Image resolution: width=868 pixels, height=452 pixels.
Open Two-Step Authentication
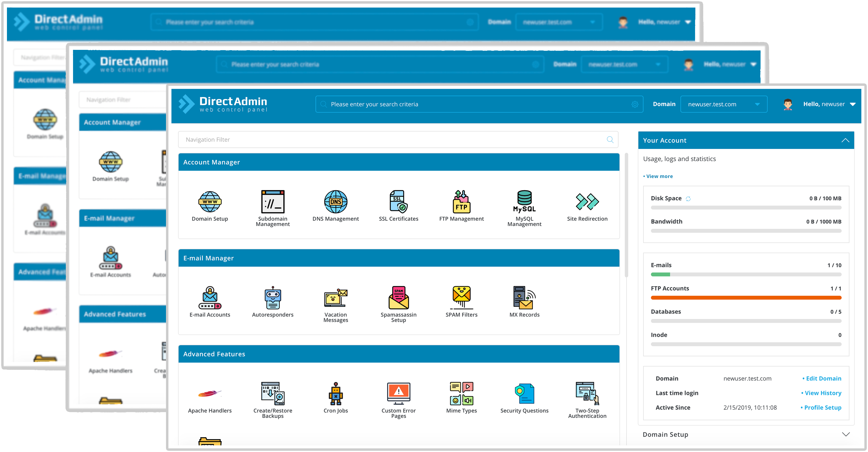tap(587, 394)
